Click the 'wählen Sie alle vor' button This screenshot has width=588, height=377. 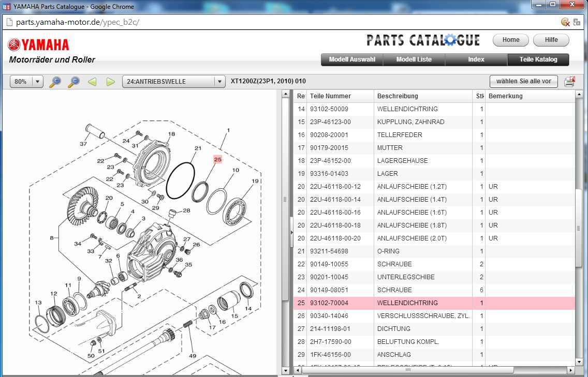(x=523, y=82)
